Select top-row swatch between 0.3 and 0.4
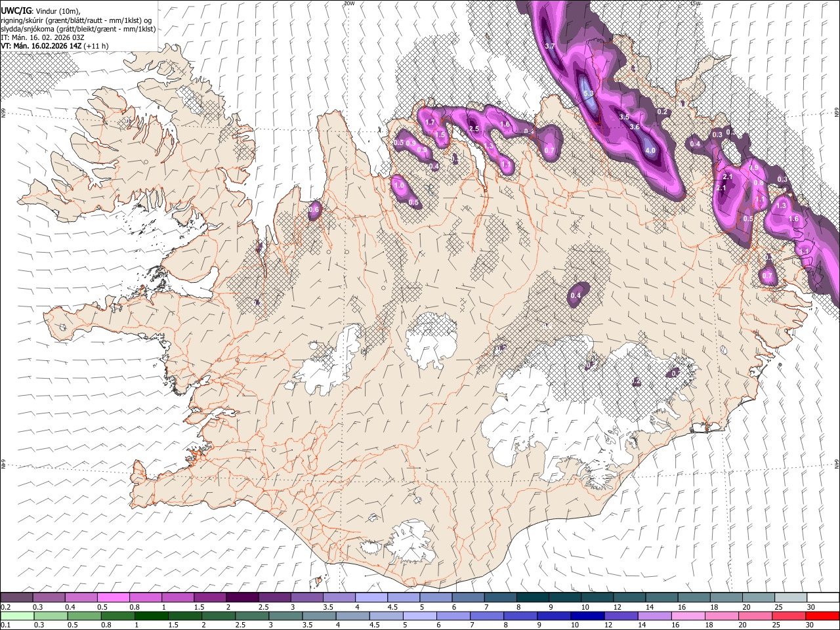This screenshot has height=630, width=840. click(x=49, y=598)
